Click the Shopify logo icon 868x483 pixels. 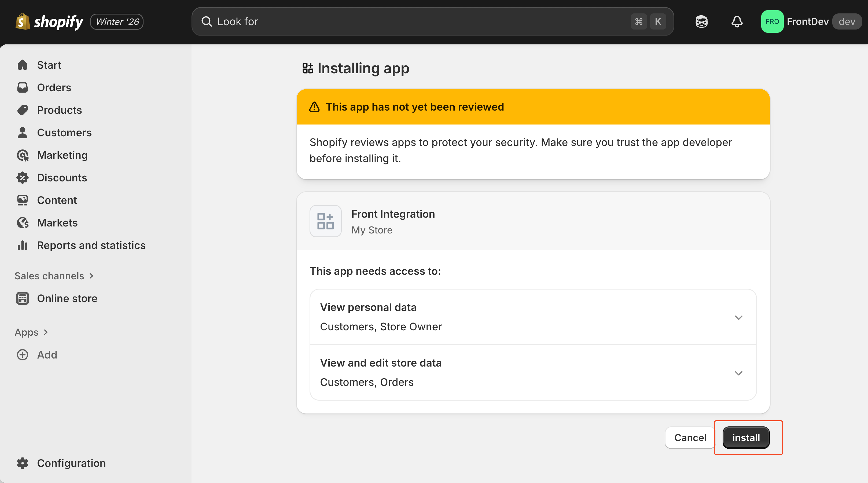(x=23, y=21)
